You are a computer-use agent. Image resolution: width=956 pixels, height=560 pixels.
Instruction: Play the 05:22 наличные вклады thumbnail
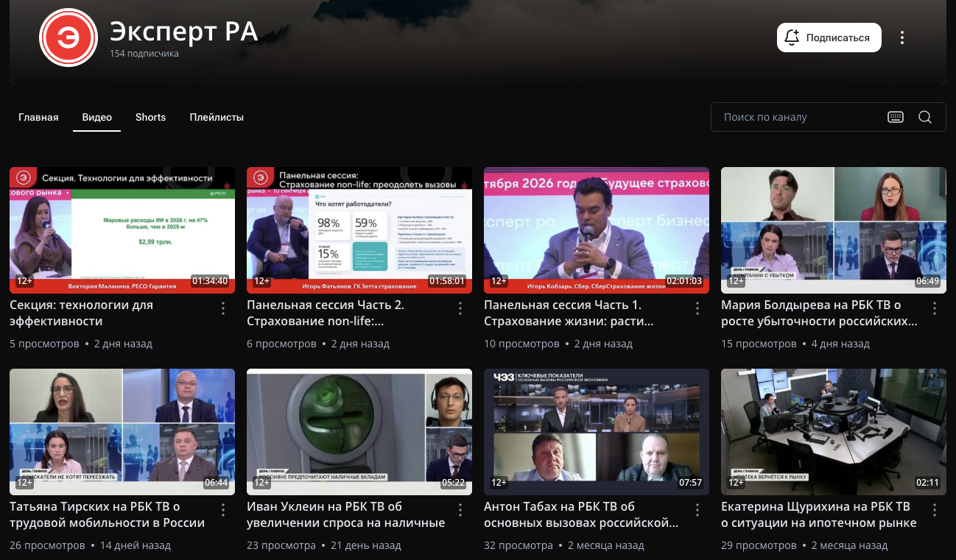pyautogui.click(x=359, y=432)
